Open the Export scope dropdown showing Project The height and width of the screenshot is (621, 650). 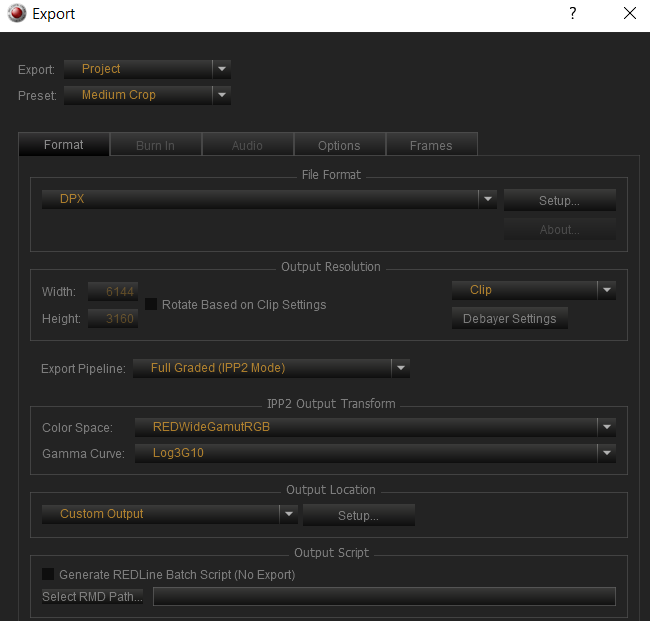[147, 69]
